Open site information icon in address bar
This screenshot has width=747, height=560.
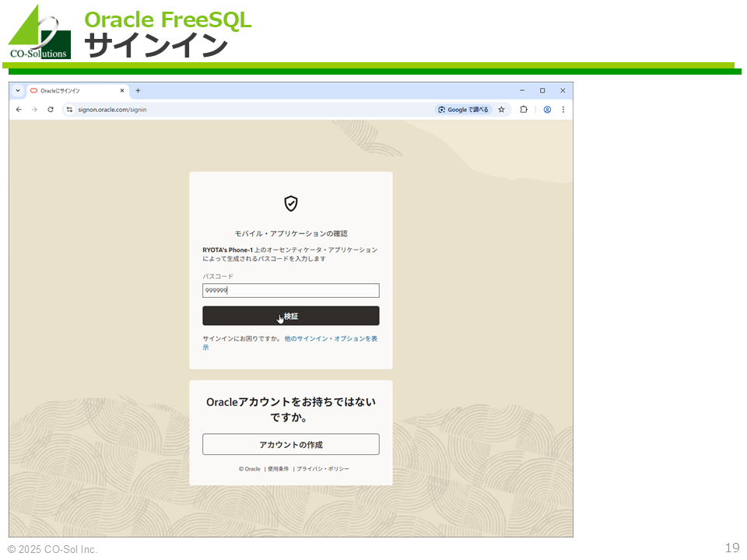point(69,110)
